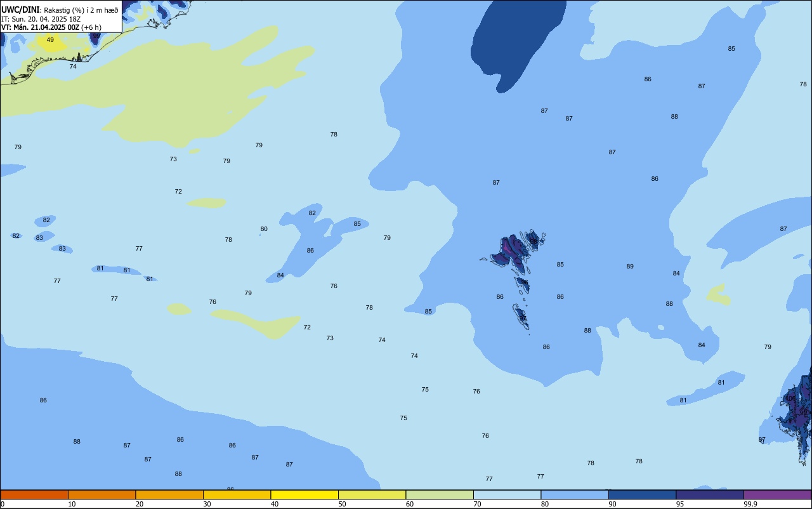Click the '49' humidity value on the yellow patch

click(50, 40)
